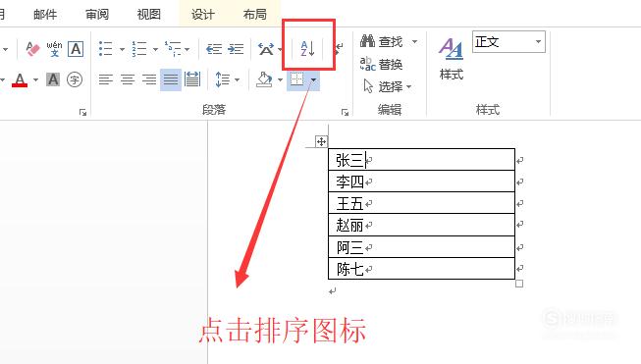Image resolution: width=641 pixels, height=364 pixels.
Task: Open the Numbering dropdown arrow
Action: coord(155,49)
